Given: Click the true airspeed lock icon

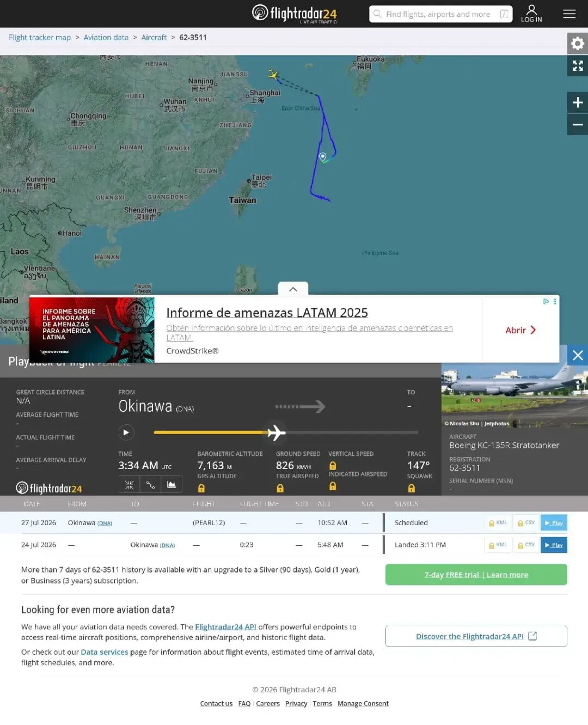Looking at the screenshot, I should click(x=280, y=488).
